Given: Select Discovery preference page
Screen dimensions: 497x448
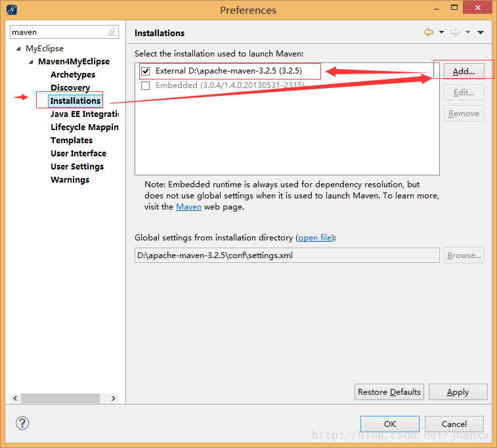Looking at the screenshot, I should point(70,87).
